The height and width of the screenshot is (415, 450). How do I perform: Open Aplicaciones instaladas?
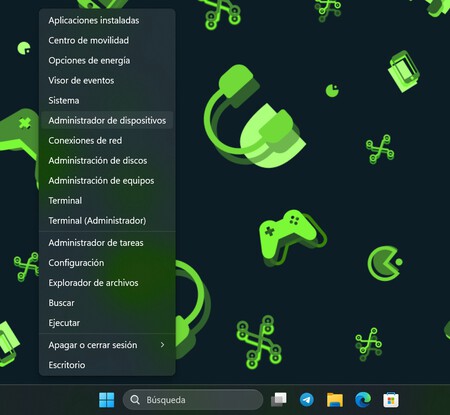(107, 20)
